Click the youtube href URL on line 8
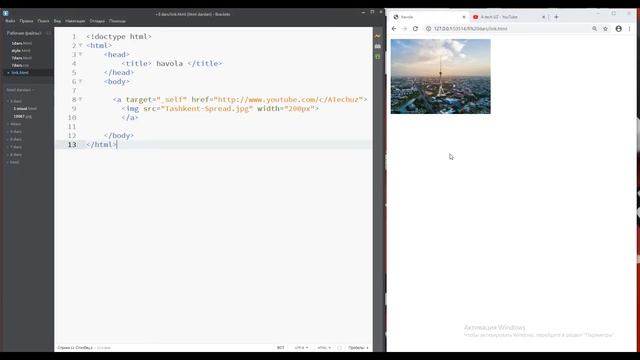 coord(288,99)
